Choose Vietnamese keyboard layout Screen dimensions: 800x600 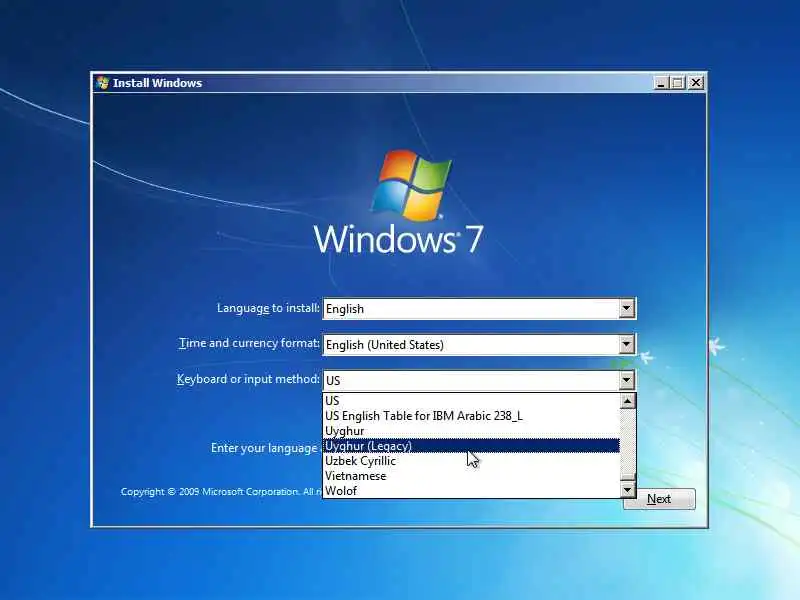point(471,476)
